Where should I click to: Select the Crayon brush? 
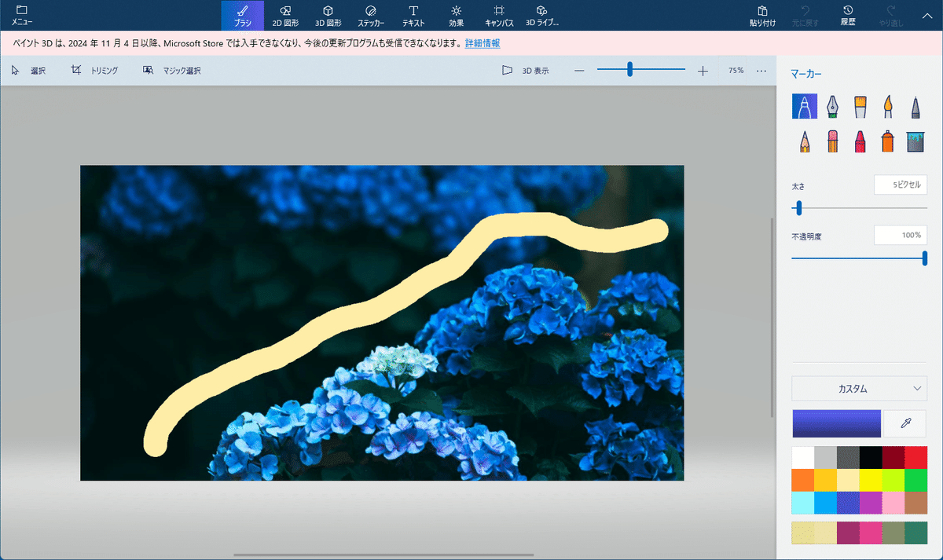click(x=860, y=141)
